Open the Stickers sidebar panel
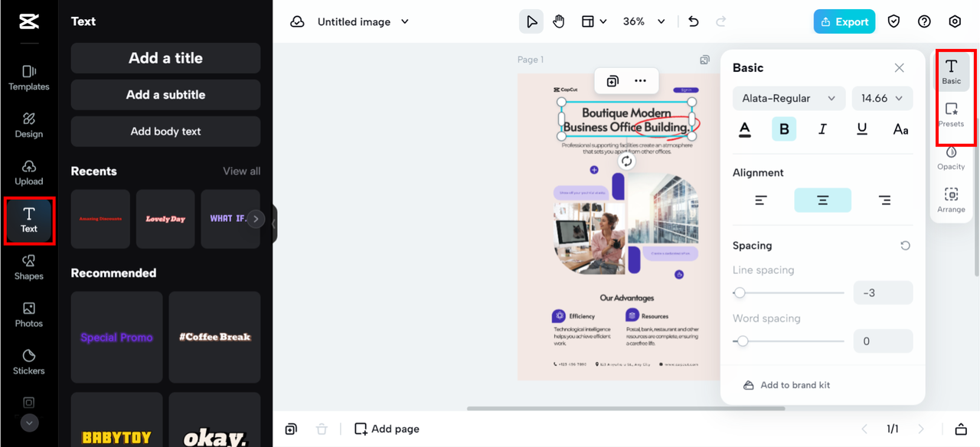The width and height of the screenshot is (980, 447). tap(29, 362)
